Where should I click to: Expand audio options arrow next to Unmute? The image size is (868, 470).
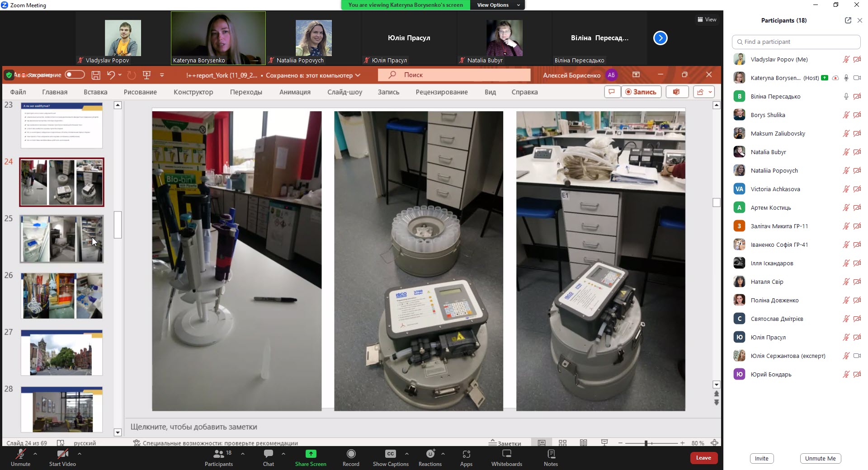[35, 453]
